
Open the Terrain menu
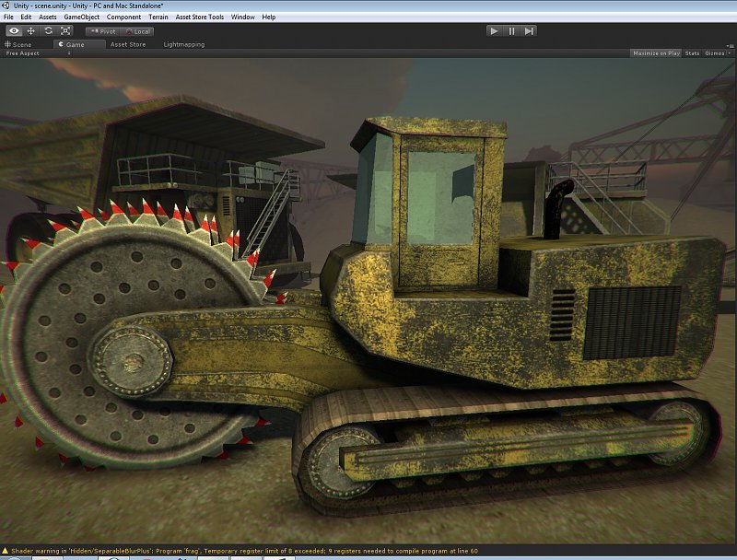click(x=158, y=17)
